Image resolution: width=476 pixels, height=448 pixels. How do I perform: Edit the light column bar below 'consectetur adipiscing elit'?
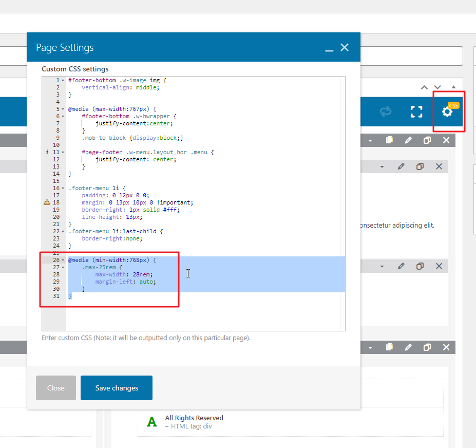[401, 266]
